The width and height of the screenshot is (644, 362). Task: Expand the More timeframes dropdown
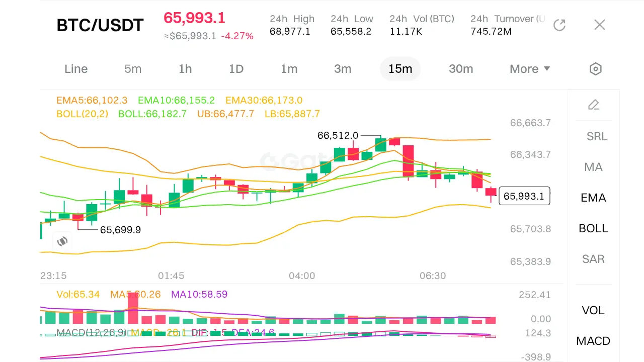[x=530, y=69]
